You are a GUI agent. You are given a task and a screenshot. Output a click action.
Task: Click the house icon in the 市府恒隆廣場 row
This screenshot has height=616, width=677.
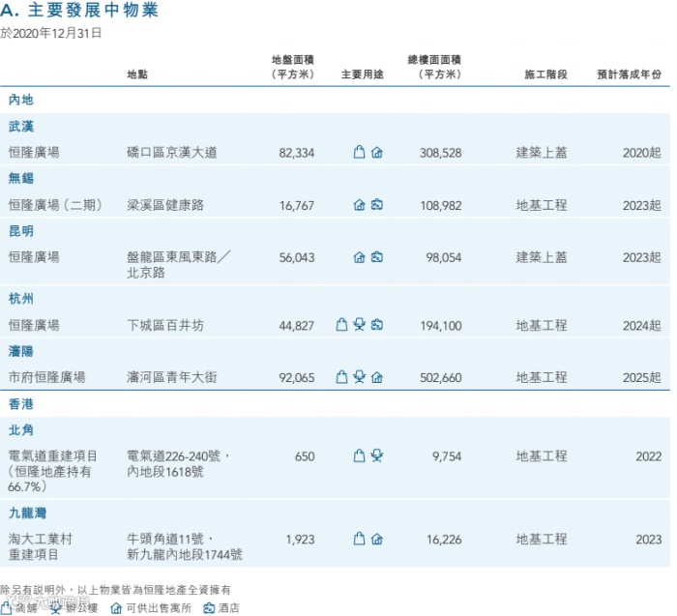377,378
